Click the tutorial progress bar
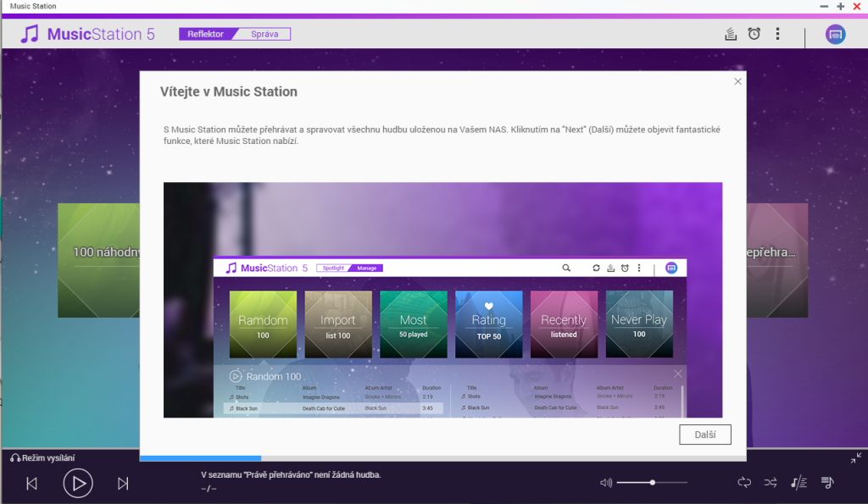Screen dimensions: 868x504 442,458
